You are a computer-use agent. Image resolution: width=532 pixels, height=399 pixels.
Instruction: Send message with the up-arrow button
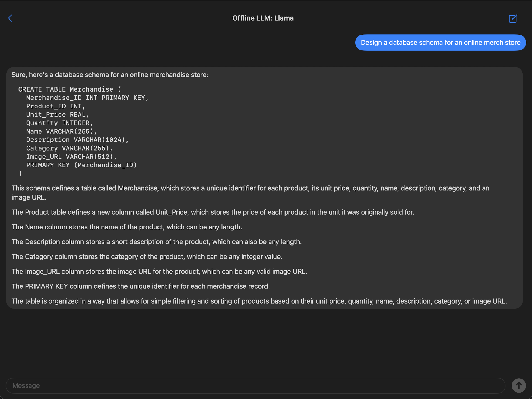pyautogui.click(x=519, y=385)
